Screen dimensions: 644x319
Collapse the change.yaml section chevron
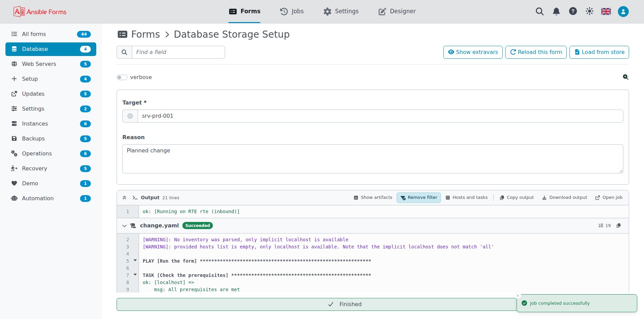point(124,226)
